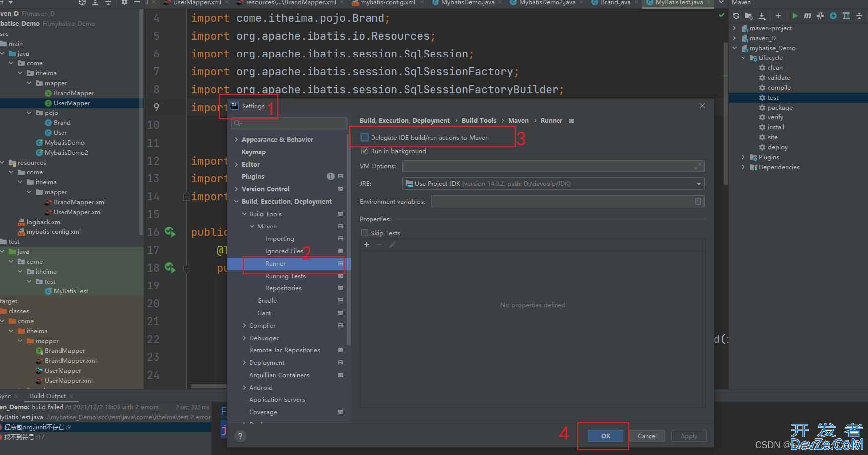Screen dimensions: 868x455
Task: Uncheck Run in background checkbox
Action: coord(365,151)
